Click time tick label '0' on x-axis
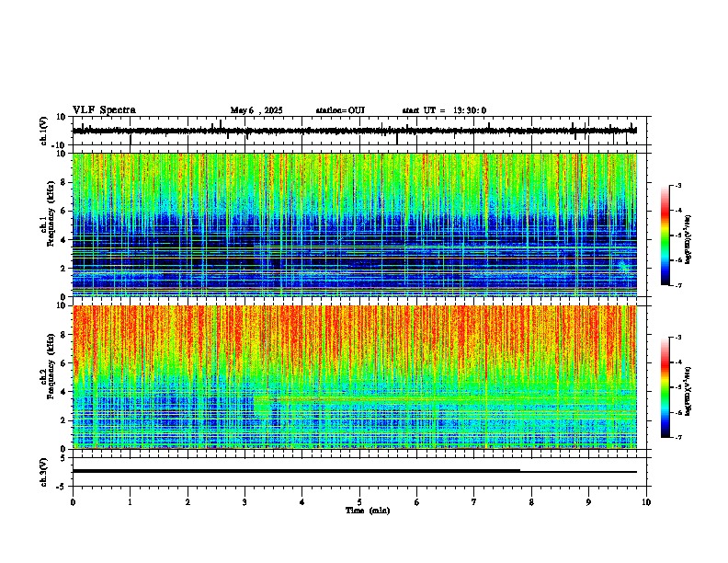Image resolution: width=728 pixels, height=563 pixels. [73, 502]
